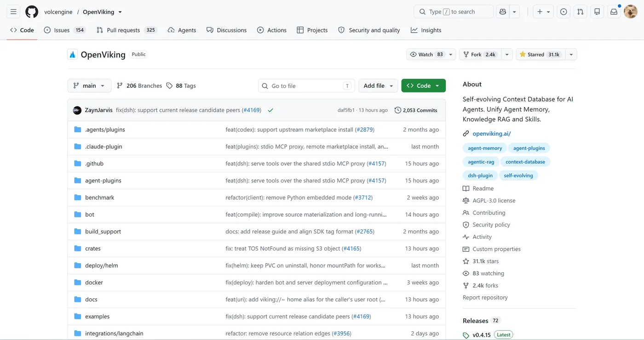Click the OpenViking repository logo icon

(x=72, y=54)
